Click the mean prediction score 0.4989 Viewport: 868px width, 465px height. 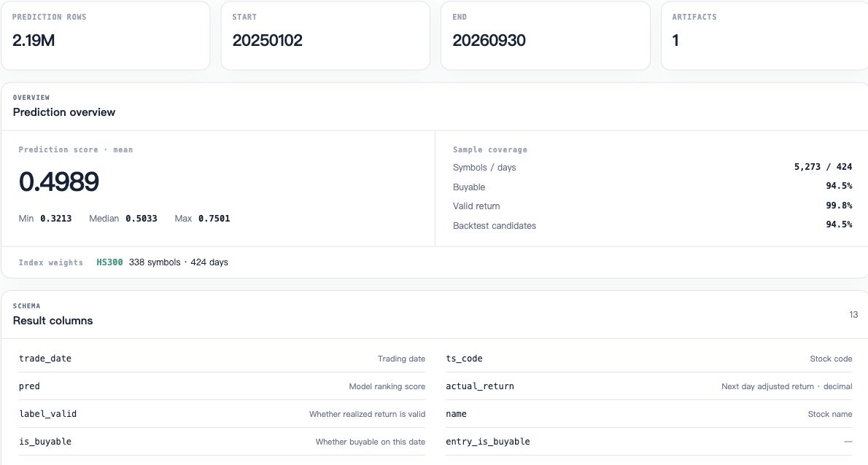click(58, 181)
